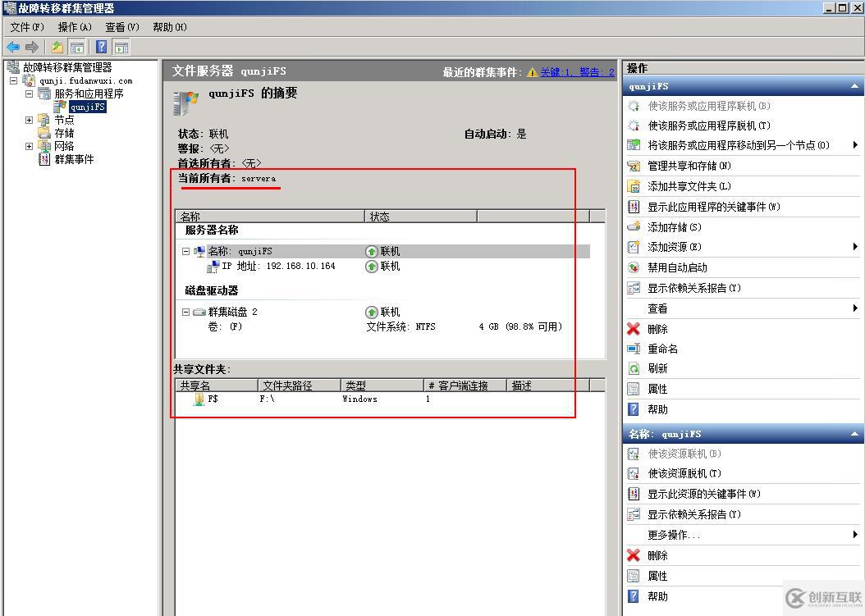865x616 pixels.
Task: Open the 关键:1, 警告:2 events link
Action: [x=577, y=72]
